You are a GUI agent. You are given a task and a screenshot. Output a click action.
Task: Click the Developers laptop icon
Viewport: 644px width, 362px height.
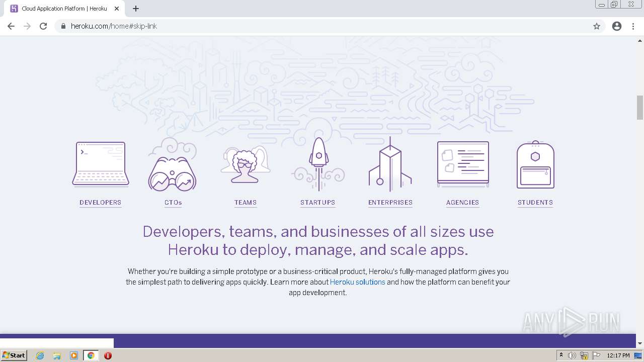tap(101, 164)
